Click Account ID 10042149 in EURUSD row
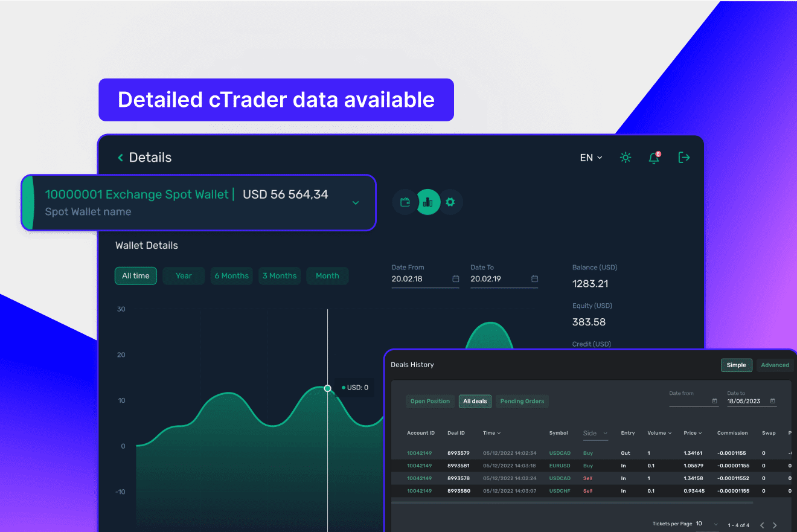 (419, 466)
